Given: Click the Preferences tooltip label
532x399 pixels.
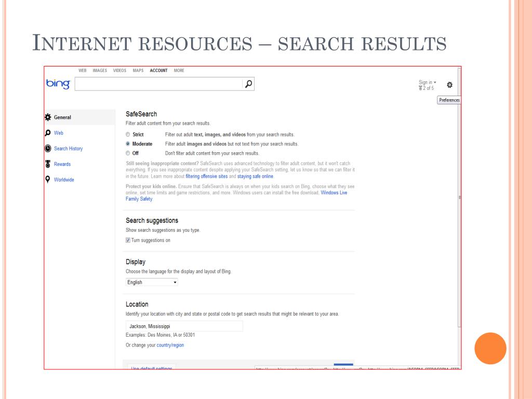Looking at the screenshot, I should point(449,100).
